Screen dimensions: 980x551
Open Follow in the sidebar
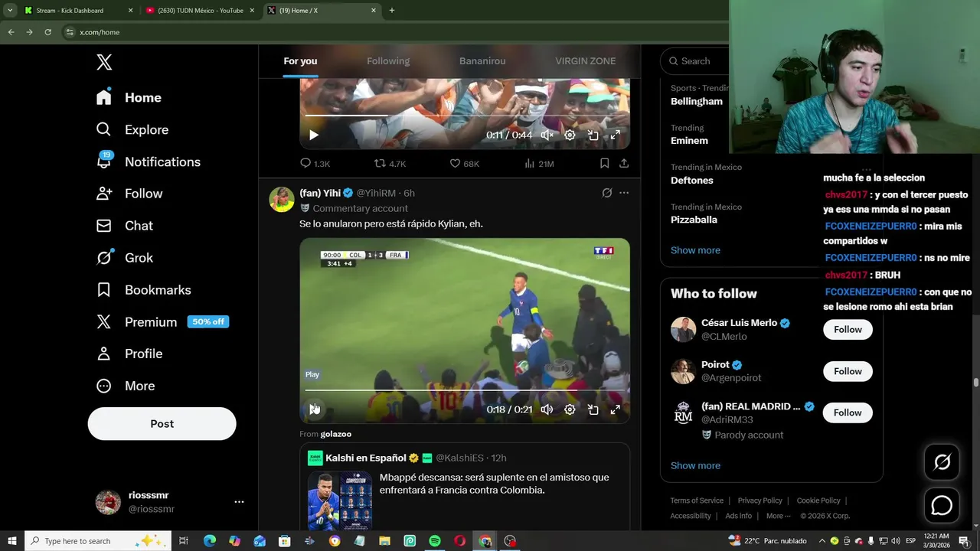[129, 194]
